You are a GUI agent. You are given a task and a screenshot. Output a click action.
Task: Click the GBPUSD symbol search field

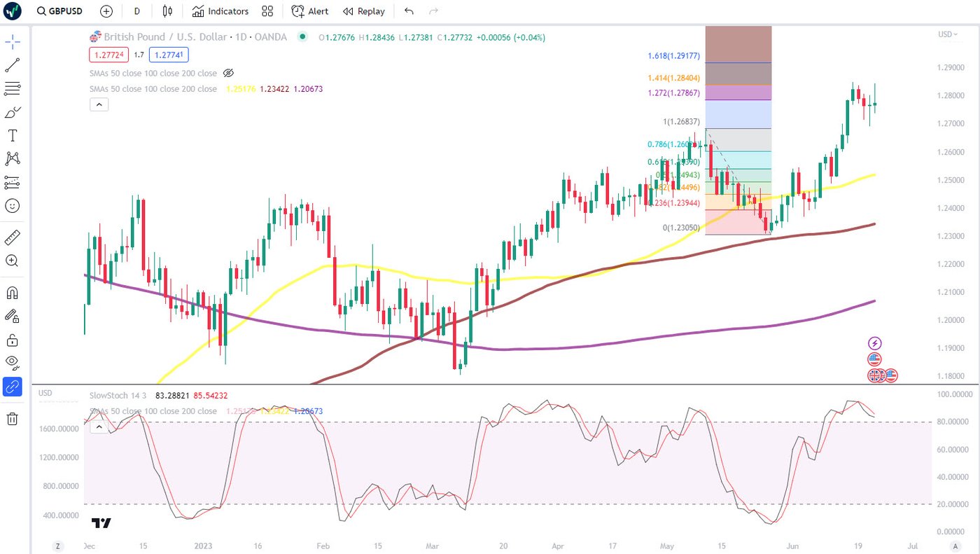point(62,11)
